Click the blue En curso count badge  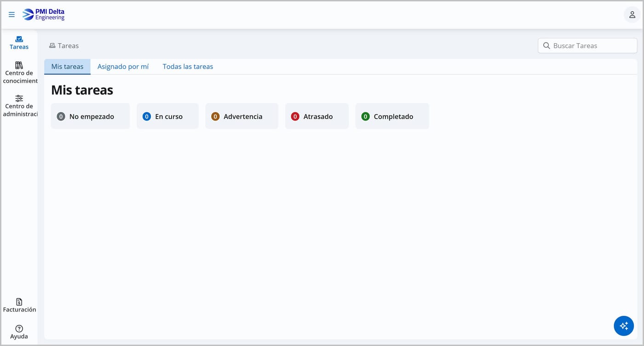pos(147,116)
